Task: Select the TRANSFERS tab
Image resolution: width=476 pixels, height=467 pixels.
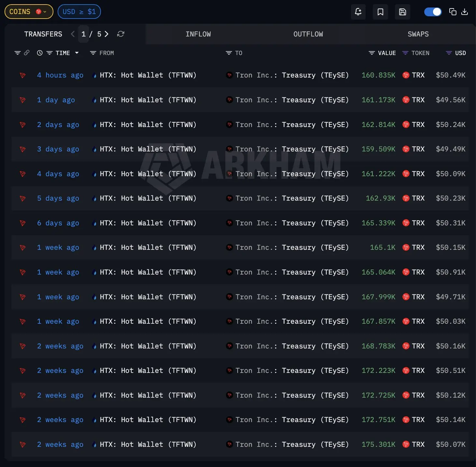Action: (43, 34)
